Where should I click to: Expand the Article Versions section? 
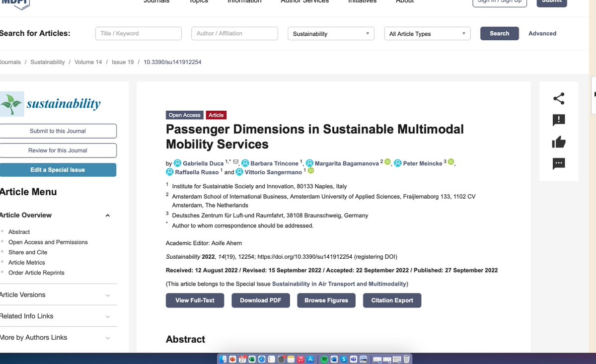[108, 295]
